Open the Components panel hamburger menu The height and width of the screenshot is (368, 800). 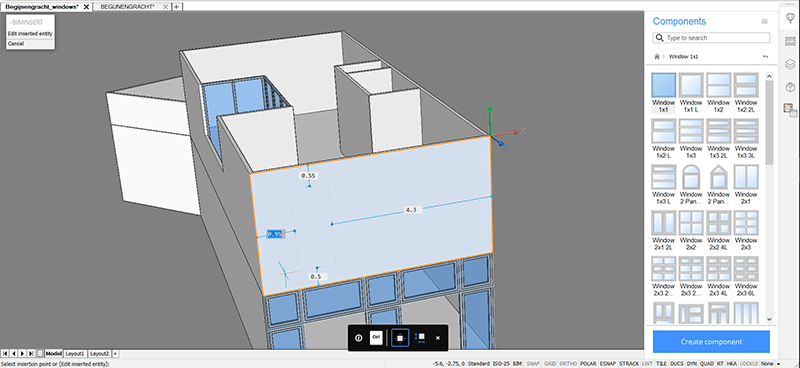coord(764,21)
